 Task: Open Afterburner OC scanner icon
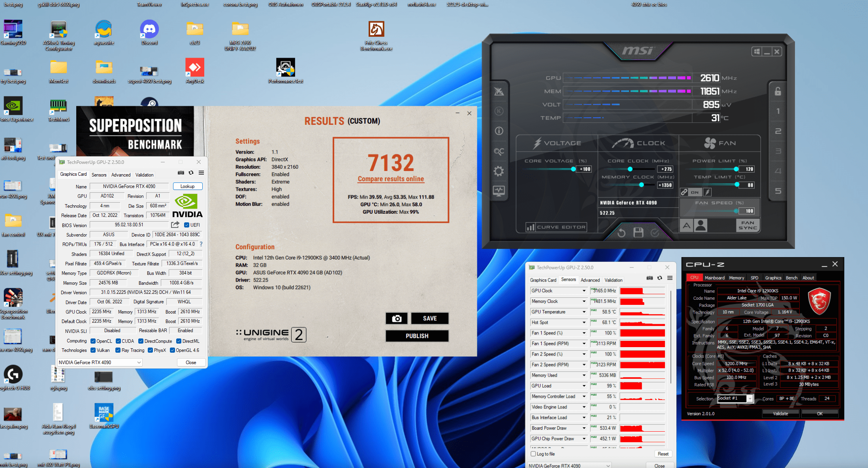[x=499, y=151]
